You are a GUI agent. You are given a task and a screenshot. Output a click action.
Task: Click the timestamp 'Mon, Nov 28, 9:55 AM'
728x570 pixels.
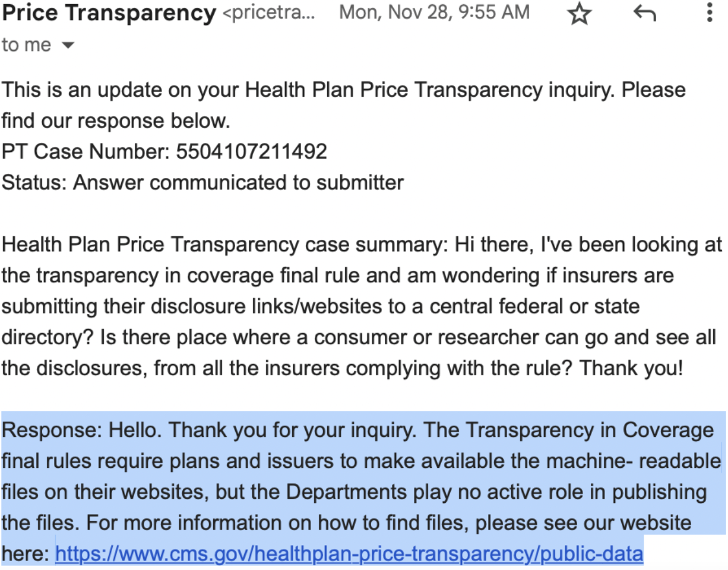(434, 12)
